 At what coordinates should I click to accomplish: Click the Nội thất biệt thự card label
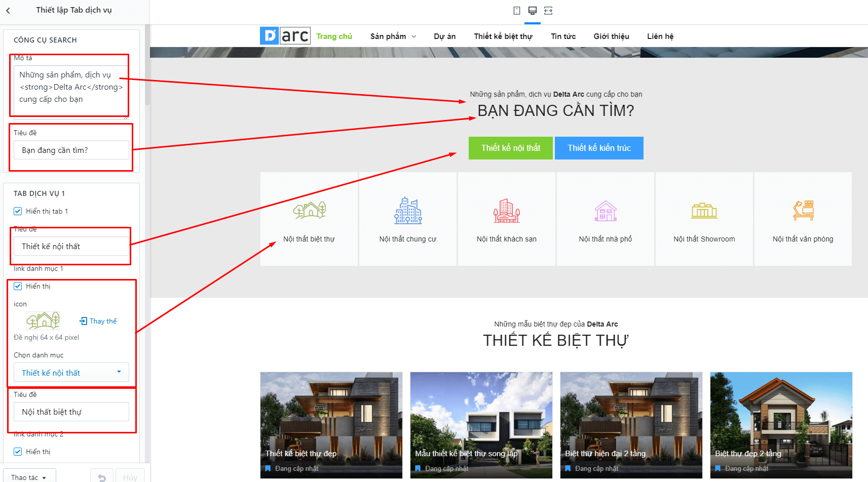(309, 239)
